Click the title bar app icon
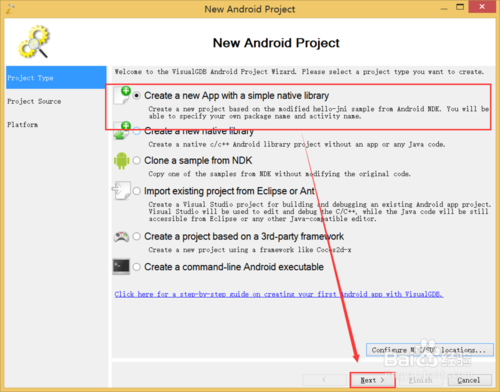Viewport: 500px width, 392px height. (x=10, y=9)
